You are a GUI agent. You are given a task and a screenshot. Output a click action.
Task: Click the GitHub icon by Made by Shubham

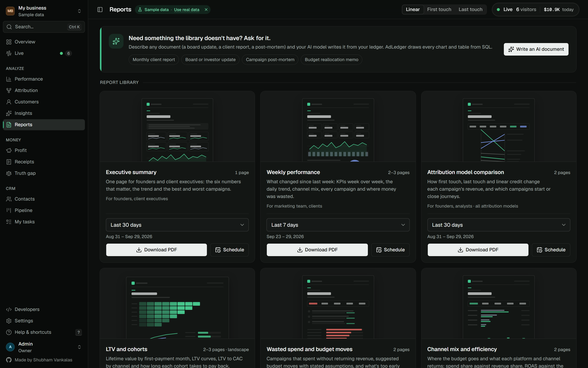9,360
